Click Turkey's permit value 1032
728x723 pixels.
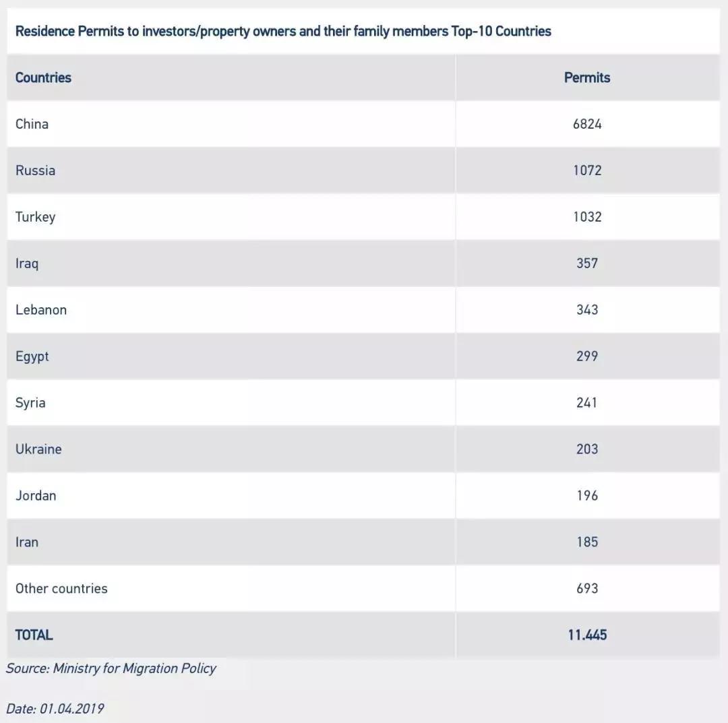pos(586,217)
